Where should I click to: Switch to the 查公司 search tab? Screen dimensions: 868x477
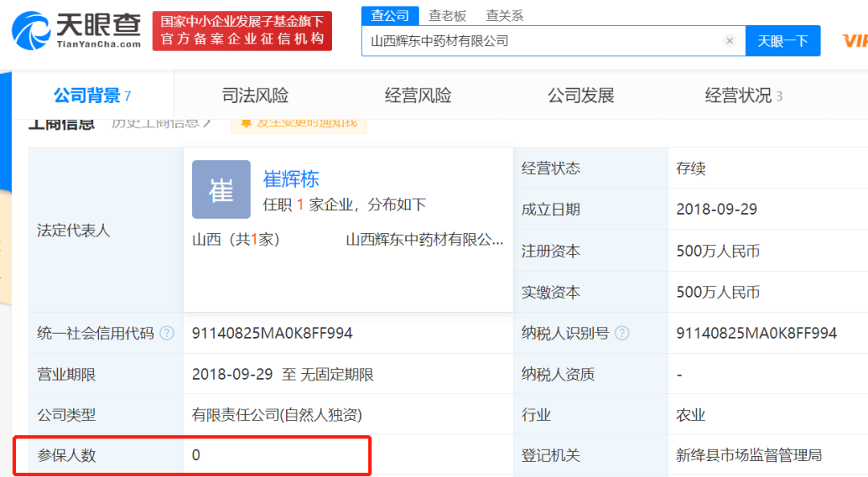click(x=390, y=15)
